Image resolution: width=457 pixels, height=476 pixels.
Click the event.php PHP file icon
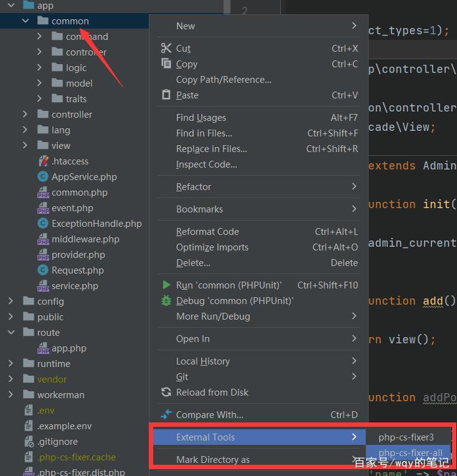(43, 208)
